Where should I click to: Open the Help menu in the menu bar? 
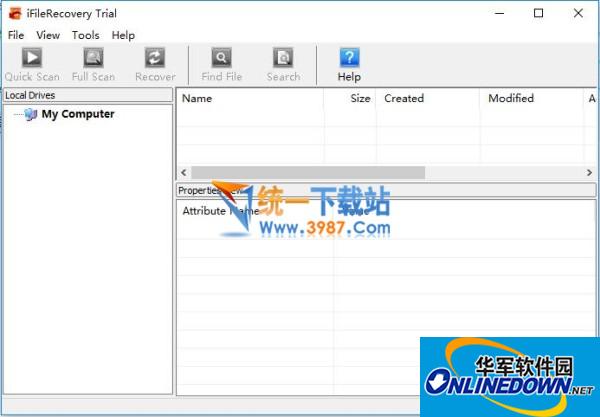point(123,35)
